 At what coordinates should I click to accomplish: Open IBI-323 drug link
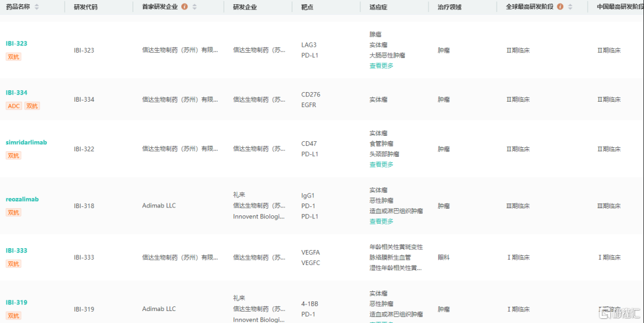coord(16,44)
